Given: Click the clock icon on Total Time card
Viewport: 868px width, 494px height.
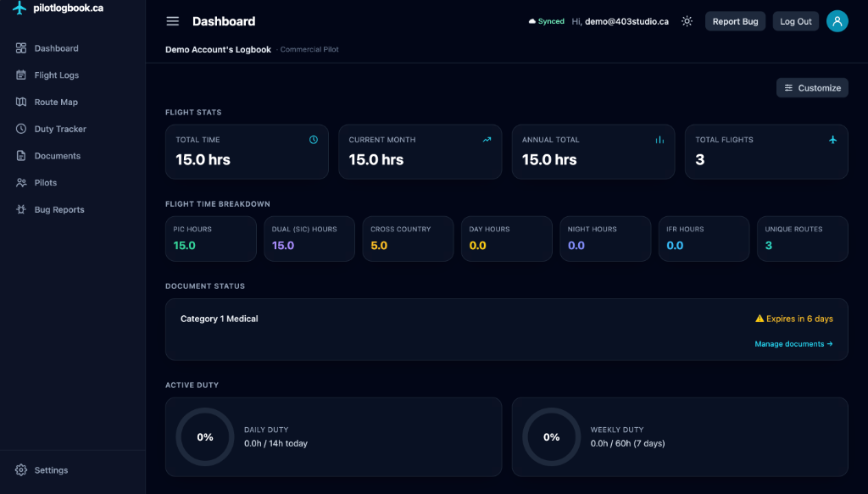Looking at the screenshot, I should tap(314, 140).
